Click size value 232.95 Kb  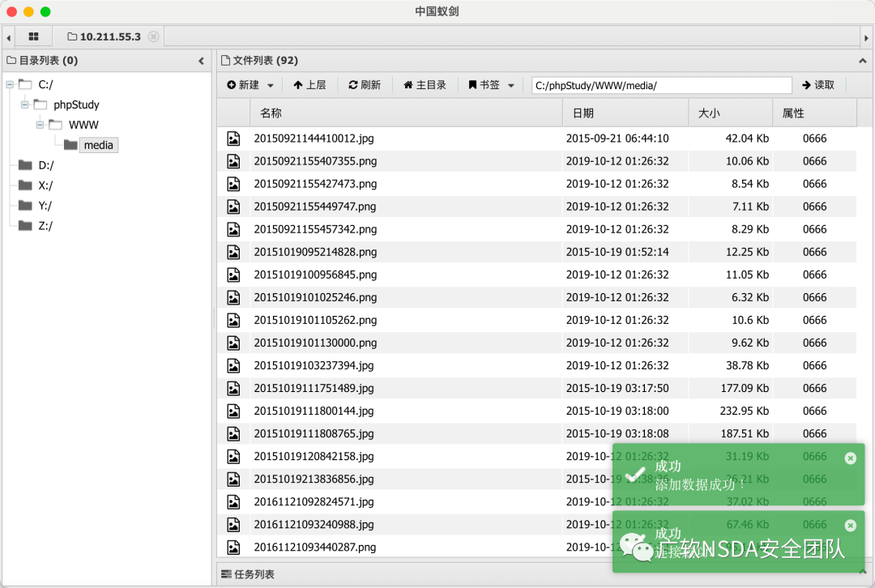pyautogui.click(x=745, y=411)
